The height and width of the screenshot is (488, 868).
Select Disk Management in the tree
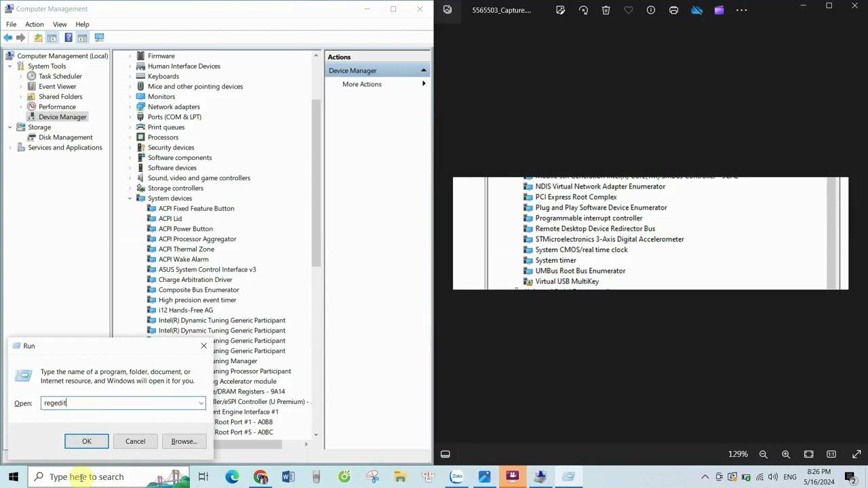point(65,137)
